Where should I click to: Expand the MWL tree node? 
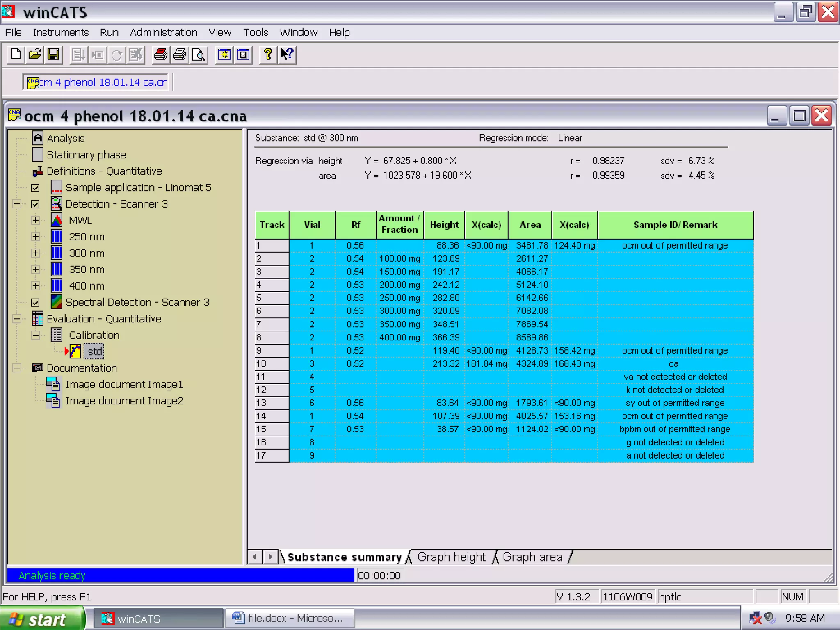coord(36,220)
